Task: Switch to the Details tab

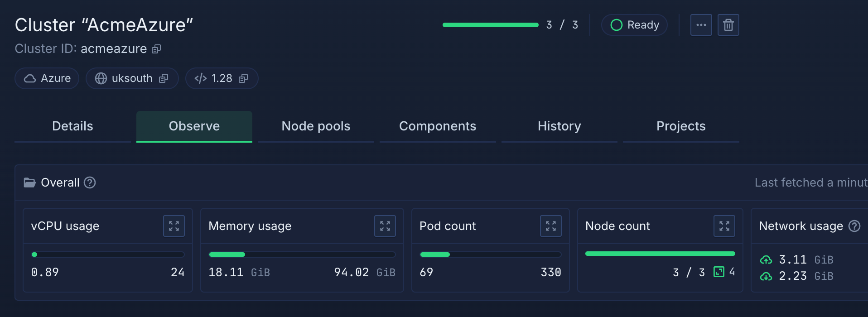Action: 72,126
